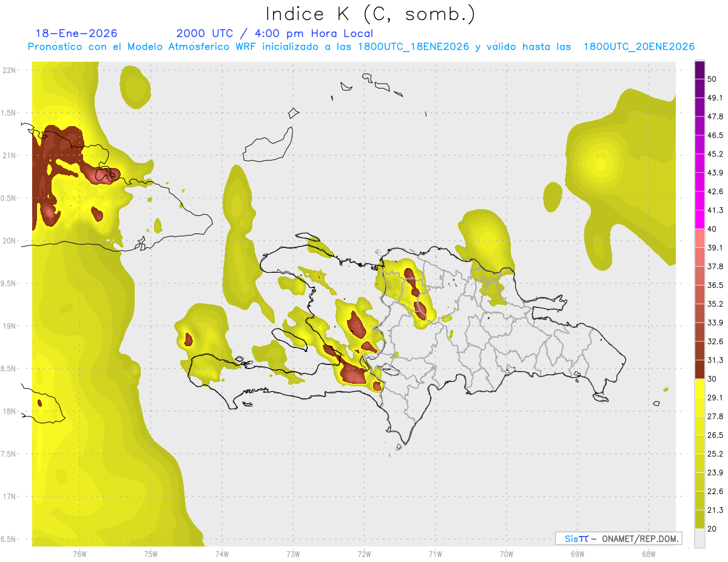Screen dimensions: 728x562
Task: Click the 17N latitude axis label
Action: pos(9,497)
